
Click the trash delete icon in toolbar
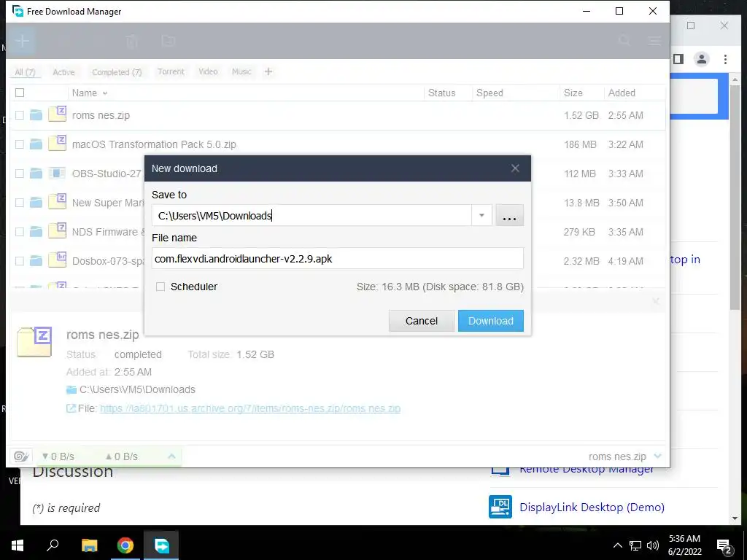[132, 41]
